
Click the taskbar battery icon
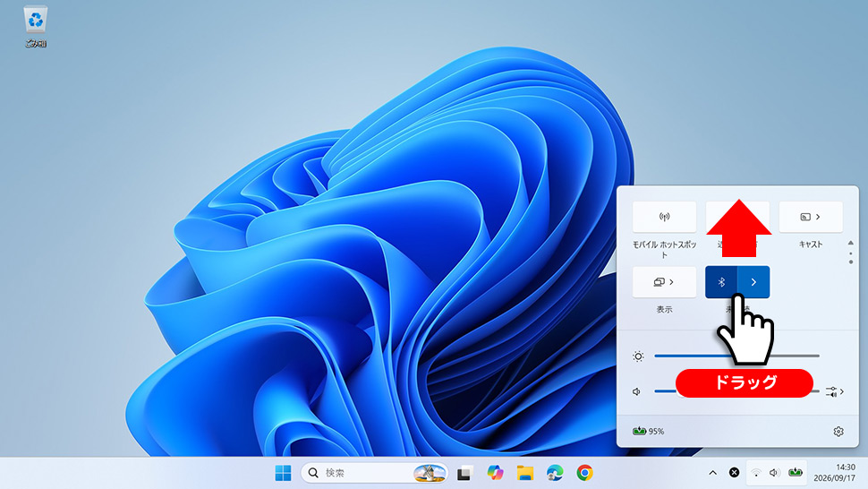(x=795, y=472)
